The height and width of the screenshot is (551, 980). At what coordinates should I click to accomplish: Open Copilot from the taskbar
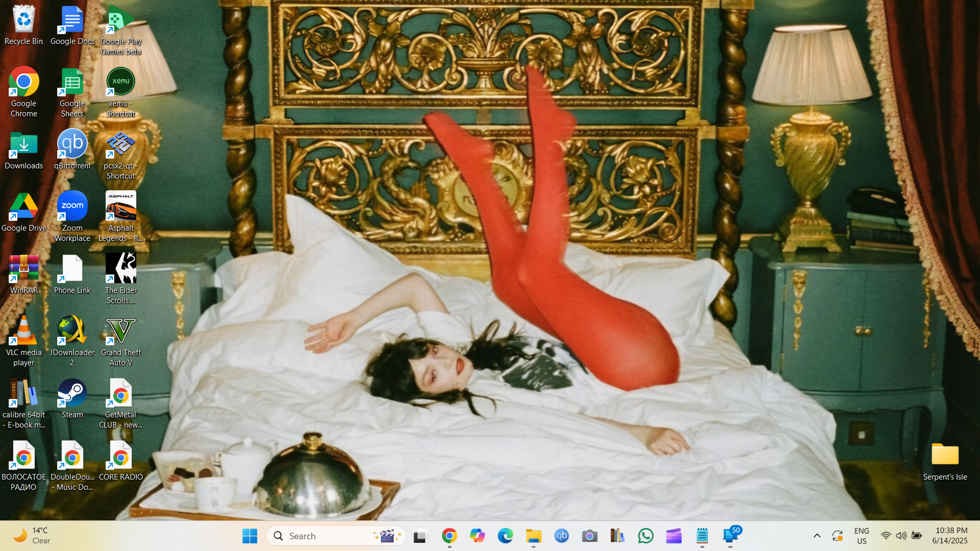pyautogui.click(x=477, y=536)
